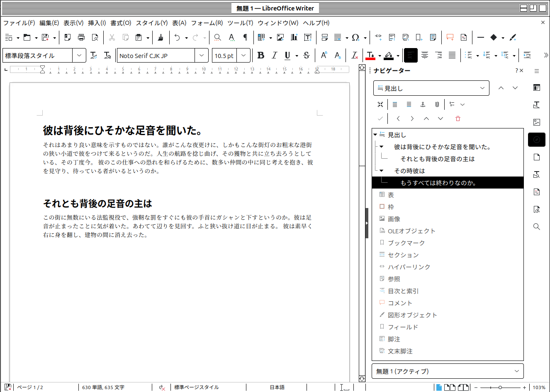Screen dimensions: 550x392
Task: Select heading それとも背後の足音の主は in Navigator
Action: click(x=437, y=159)
